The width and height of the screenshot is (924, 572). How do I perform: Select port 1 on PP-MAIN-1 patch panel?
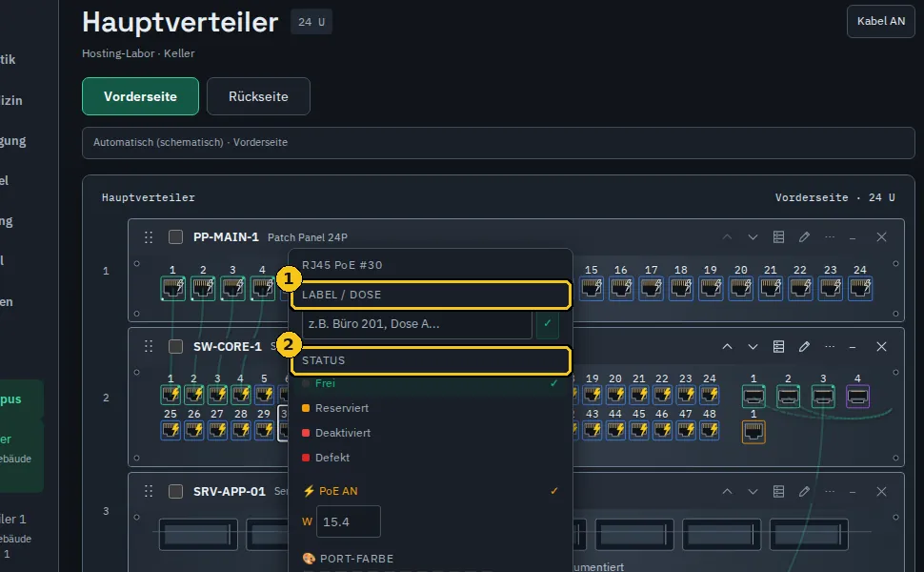pyautogui.click(x=172, y=288)
